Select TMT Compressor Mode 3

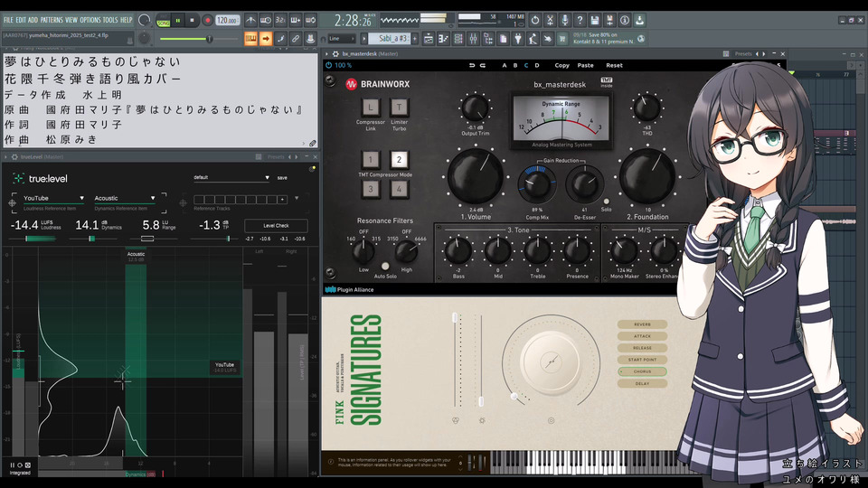(371, 189)
